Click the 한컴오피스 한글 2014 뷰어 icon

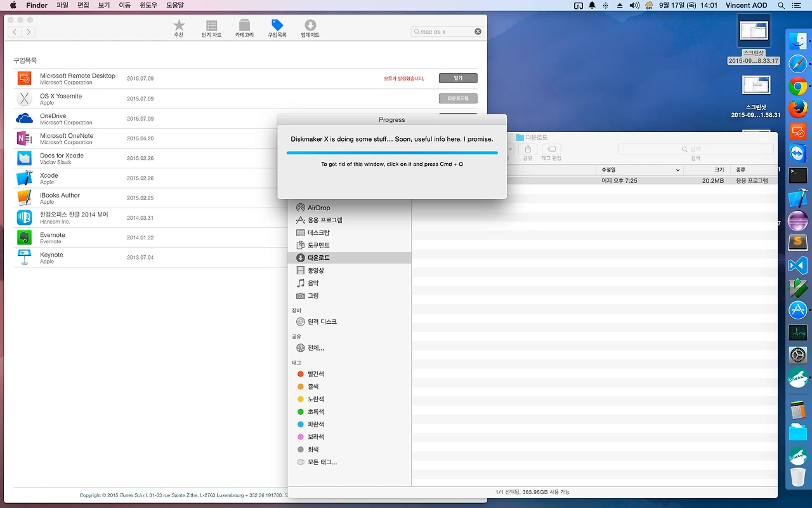pyautogui.click(x=24, y=218)
